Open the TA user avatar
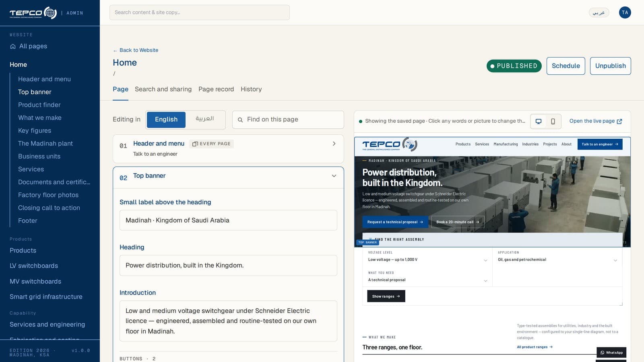This screenshot has height=362, width=644. click(625, 12)
